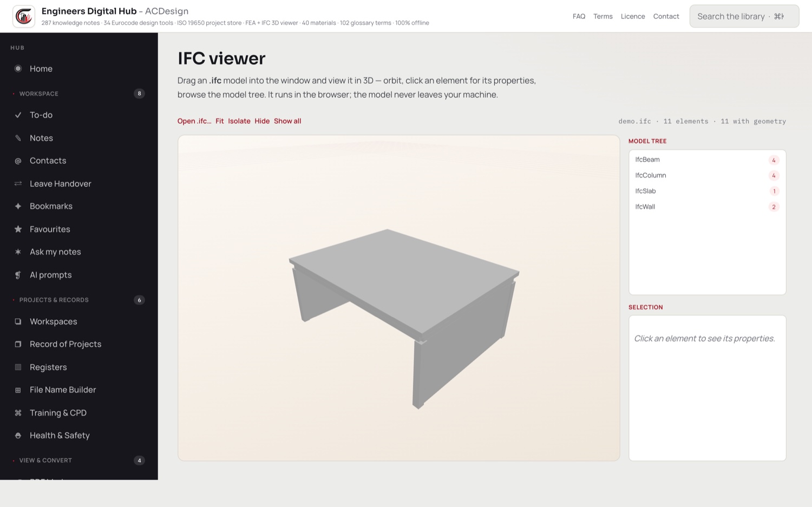
Task: Click the Favourites star icon
Action: click(18, 229)
